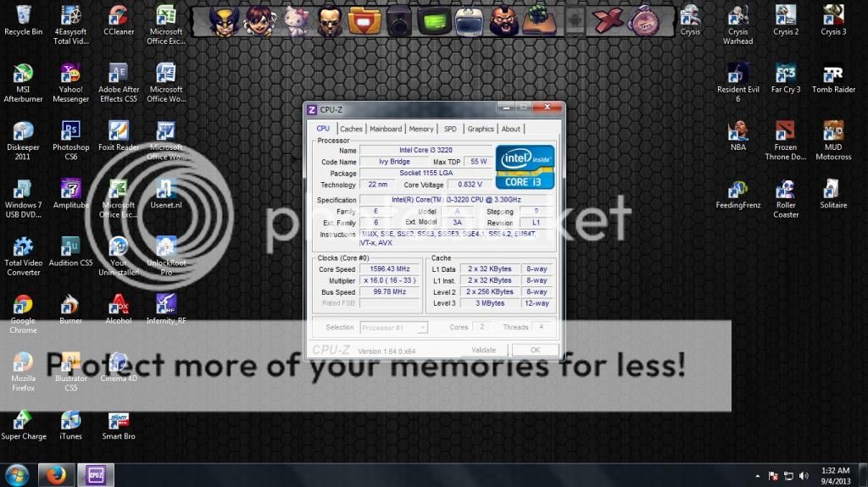868x487 pixels.
Task: Open CCleaner desktop shortcut
Action: (x=119, y=20)
